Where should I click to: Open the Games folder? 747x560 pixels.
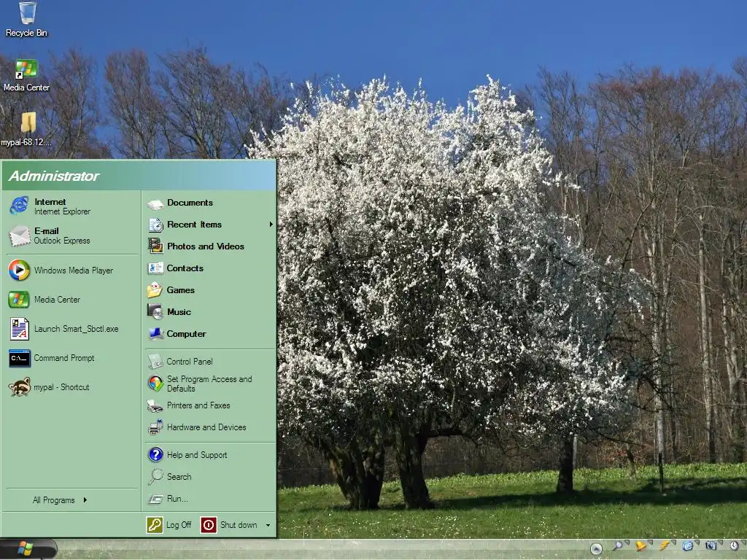tap(210, 290)
